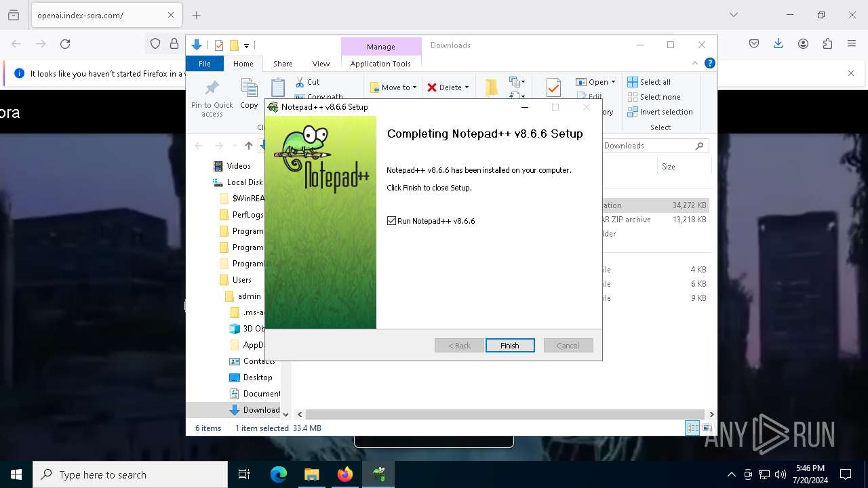Open Customize Quick Access Toolbar dropdown
This screenshot has width=868, height=488.
pos(246,45)
